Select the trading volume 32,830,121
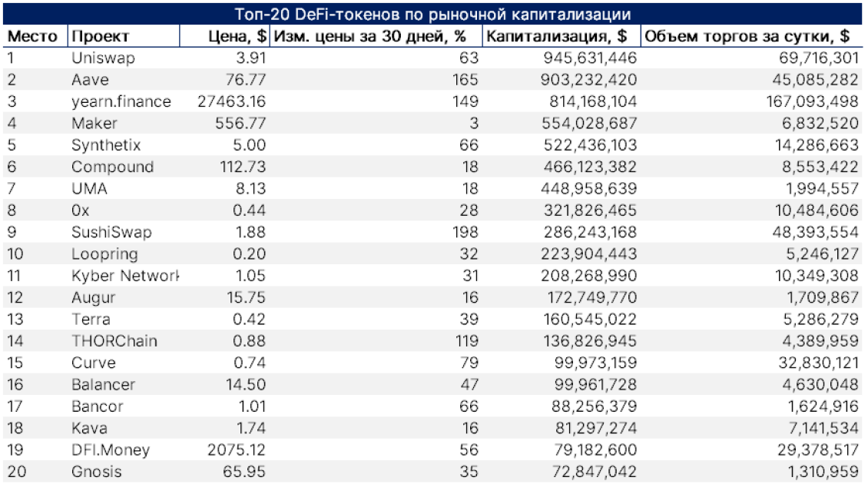 (818, 363)
